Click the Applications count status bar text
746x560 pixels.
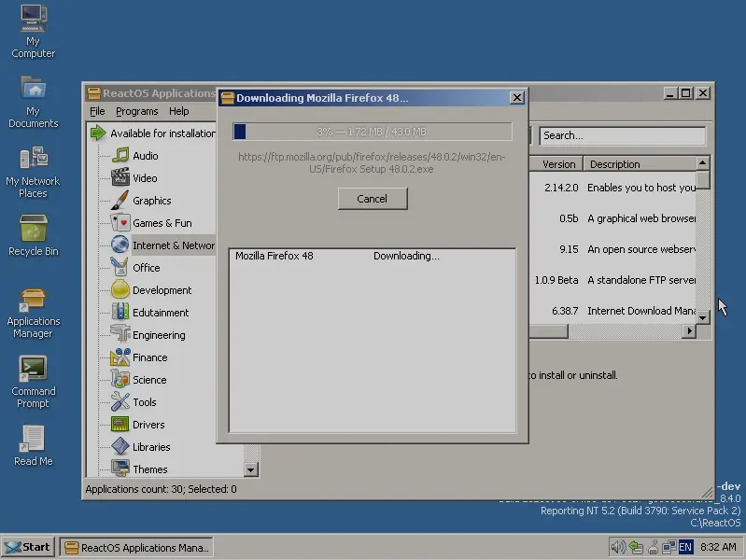(161, 489)
